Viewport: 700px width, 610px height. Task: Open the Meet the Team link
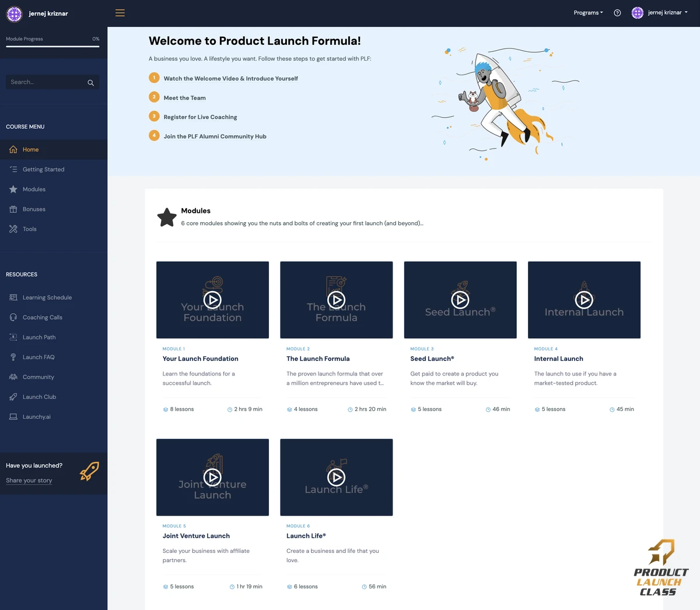pos(184,98)
